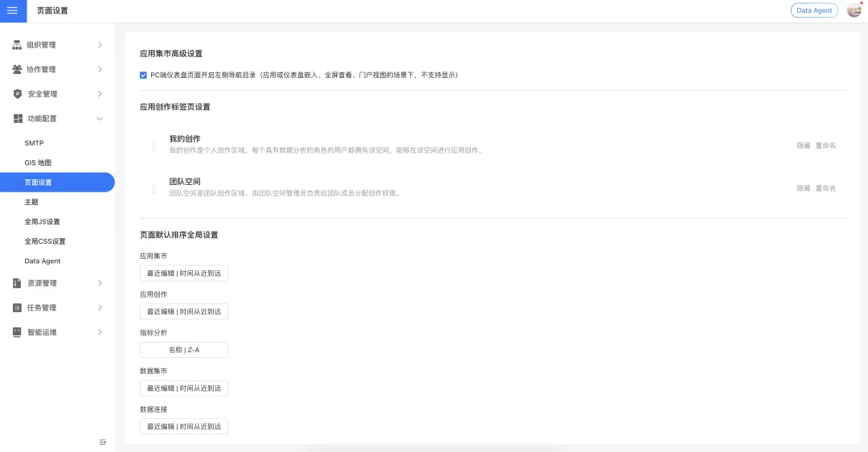This screenshot has width=868, height=452.
Task: Click the 资源管理 file icon
Action: point(17,283)
